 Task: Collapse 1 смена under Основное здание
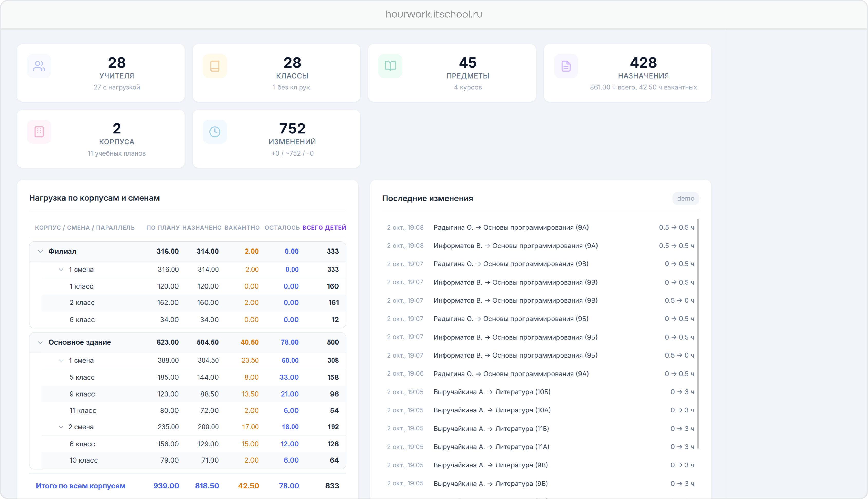[61, 361]
